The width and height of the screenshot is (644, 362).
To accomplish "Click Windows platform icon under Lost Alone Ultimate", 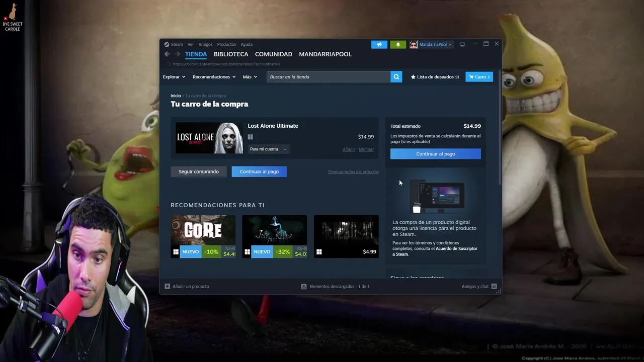I will click(x=250, y=137).
